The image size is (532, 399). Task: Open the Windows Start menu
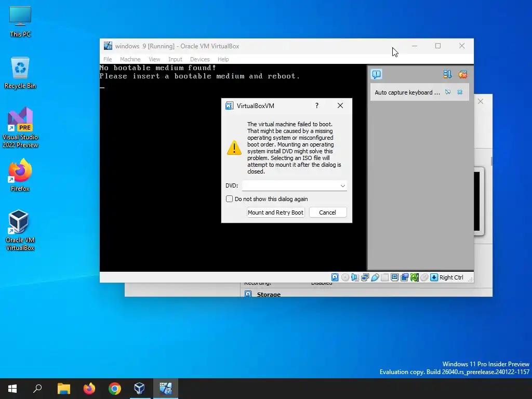tap(12, 389)
